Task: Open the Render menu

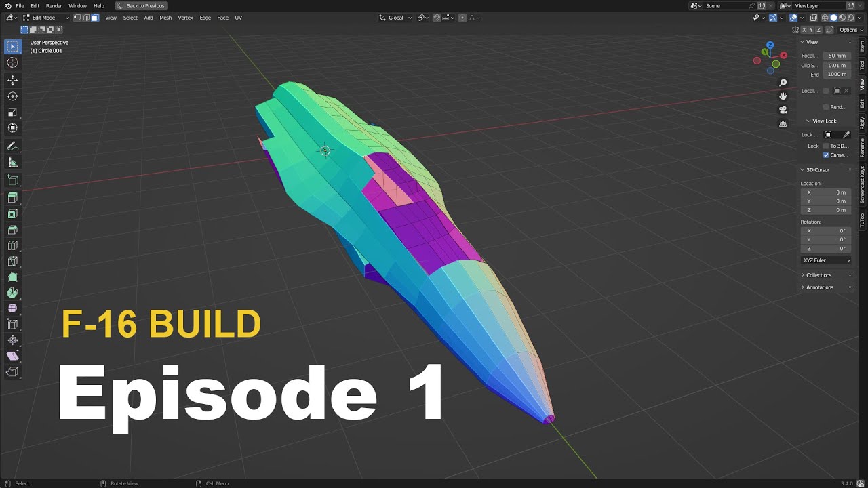Action: (54, 5)
